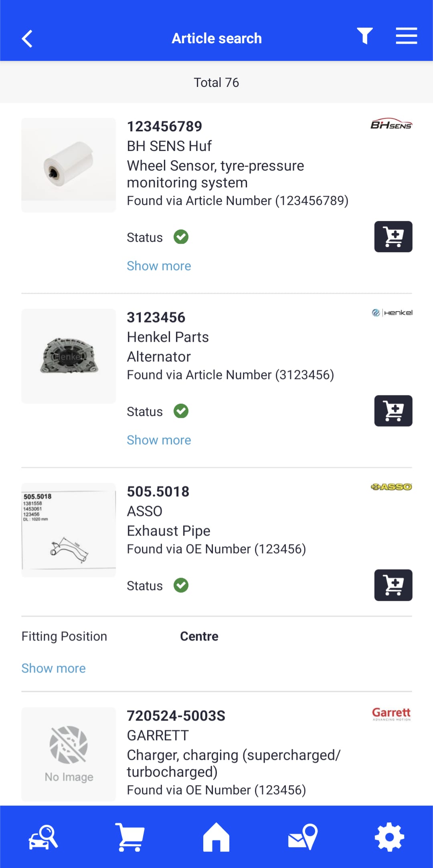The height and width of the screenshot is (868, 433).
Task: Add the ASSO Exhaust Pipe to cart
Action: click(x=393, y=585)
